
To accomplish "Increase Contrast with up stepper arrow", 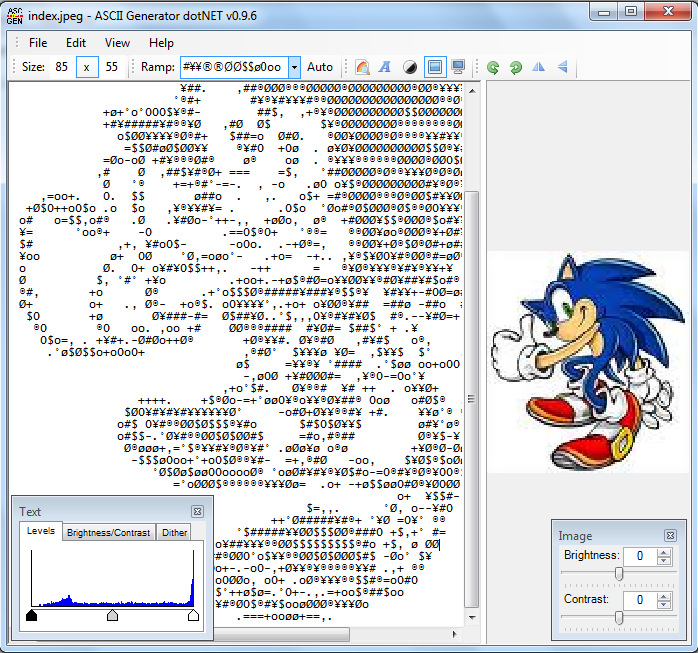I will [x=664, y=596].
